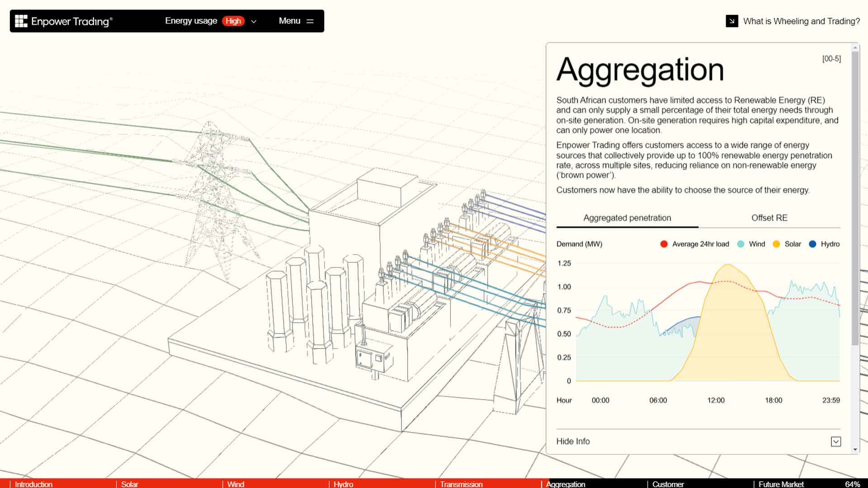Click the Demand (MW) axis title
Image resolution: width=868 pixels, height=488 pixels.
[x=579, y=244]
